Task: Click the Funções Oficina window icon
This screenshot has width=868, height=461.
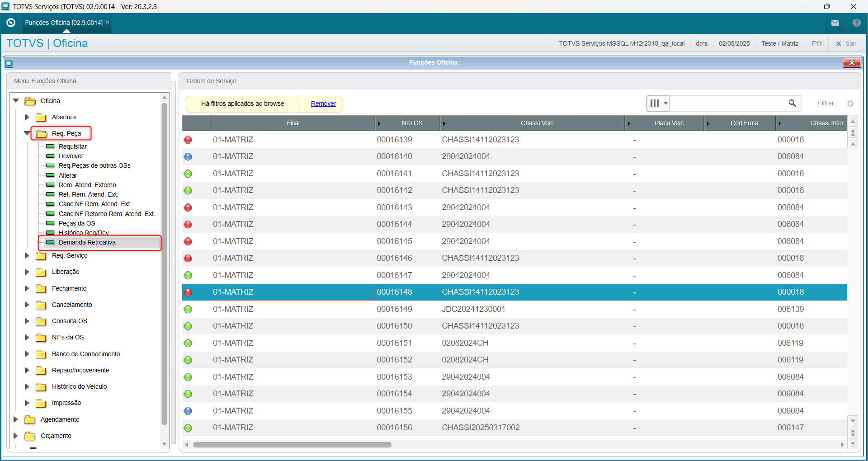Action: [x=9, y=64]
